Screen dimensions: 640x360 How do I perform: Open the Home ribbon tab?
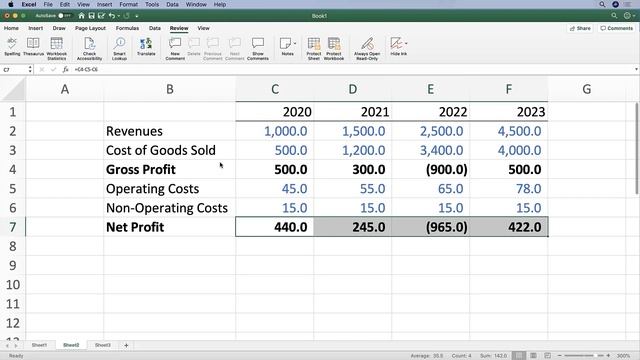point(11,28)
